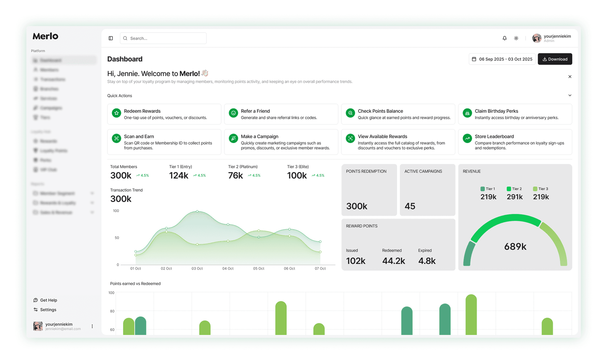Open the Check Points Balance card
Viewport: 607px width, 364px height.
point(398,114)
